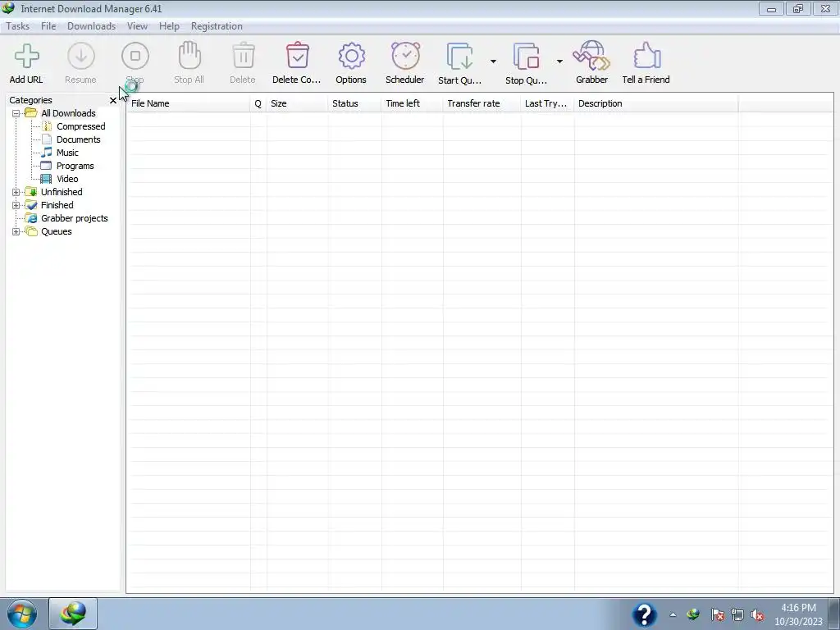The width and height of the screenshot is (840, 630).
Task: Launch the Grabber tool icon
Action: (591, 57)
